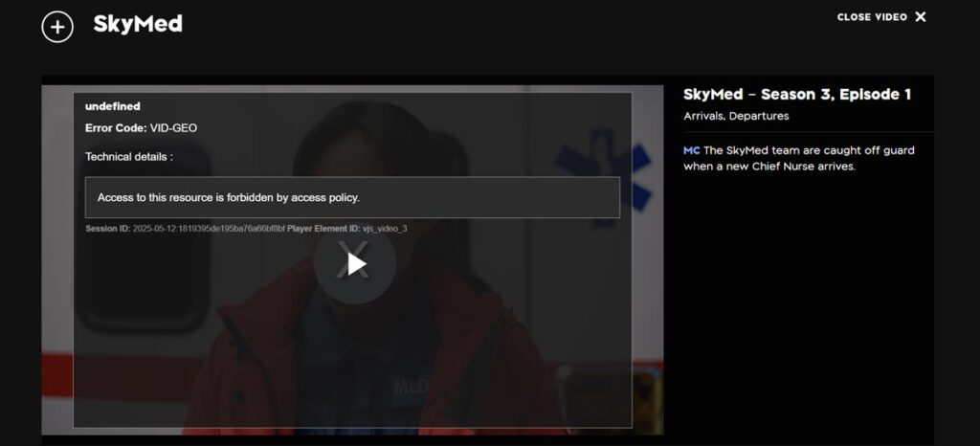Click the MC rating badge

pos(691,150)
